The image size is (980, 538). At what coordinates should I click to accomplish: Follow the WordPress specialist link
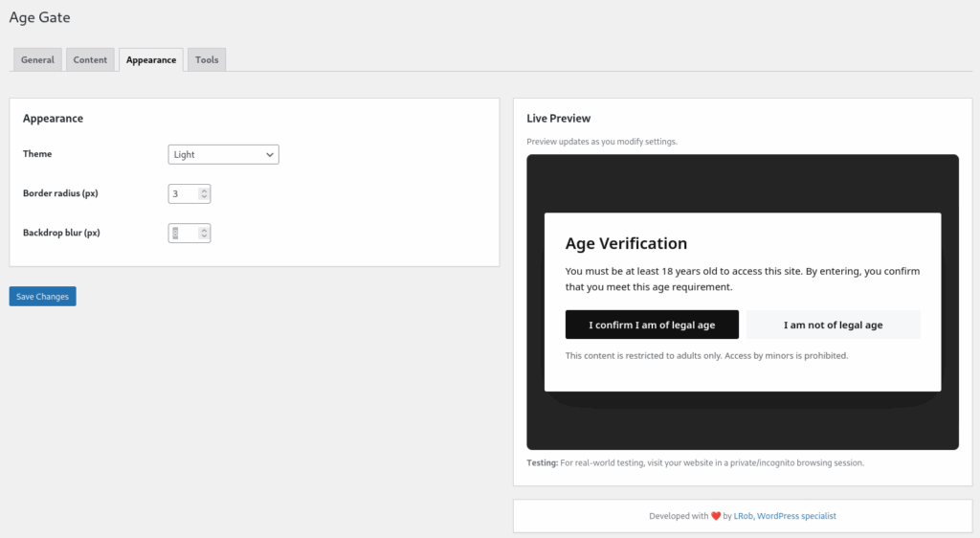pyautogui.click(x=797, y=516)
